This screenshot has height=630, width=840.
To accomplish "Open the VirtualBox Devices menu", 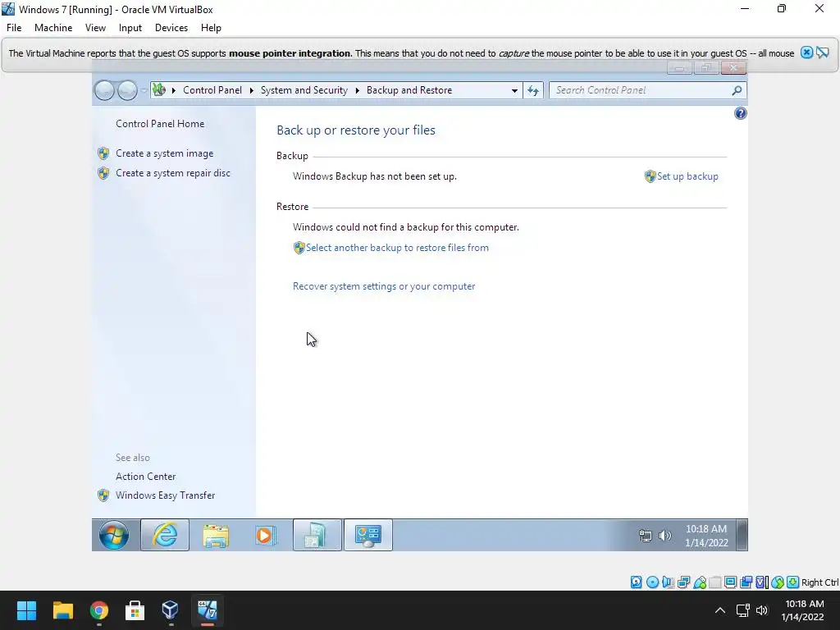I will pyautogui.click(x=171, y=28).
